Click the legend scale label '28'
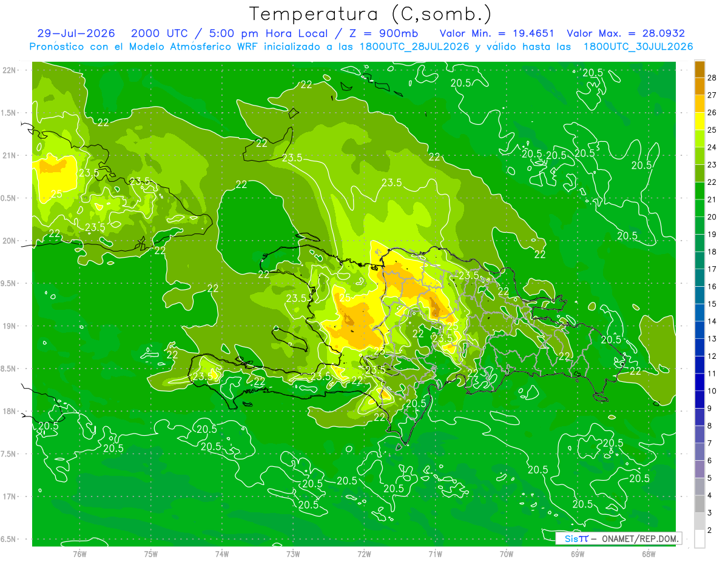This screenshot has height=562, width=728. [713, 78]
